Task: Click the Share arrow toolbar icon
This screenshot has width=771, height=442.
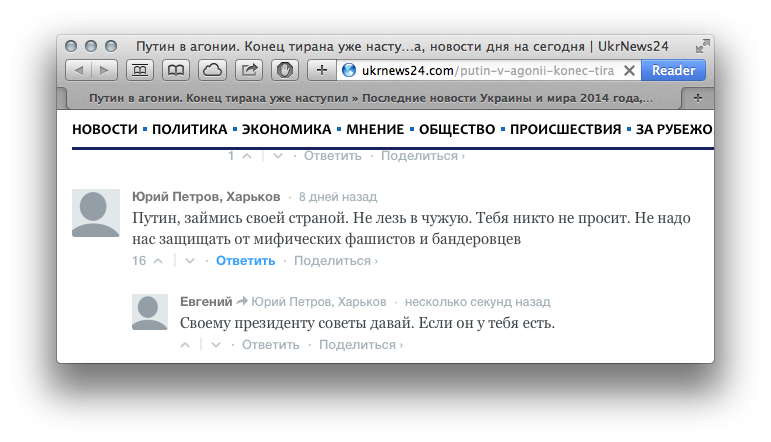Action: (249, 70)
